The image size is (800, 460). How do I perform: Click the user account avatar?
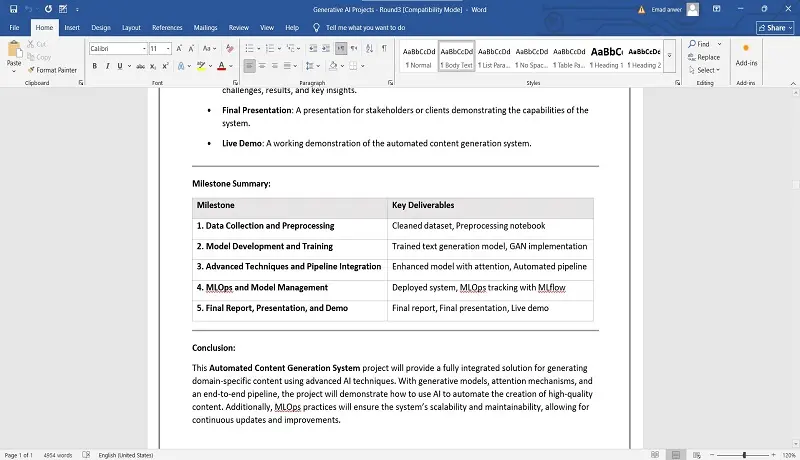[692, 9]
